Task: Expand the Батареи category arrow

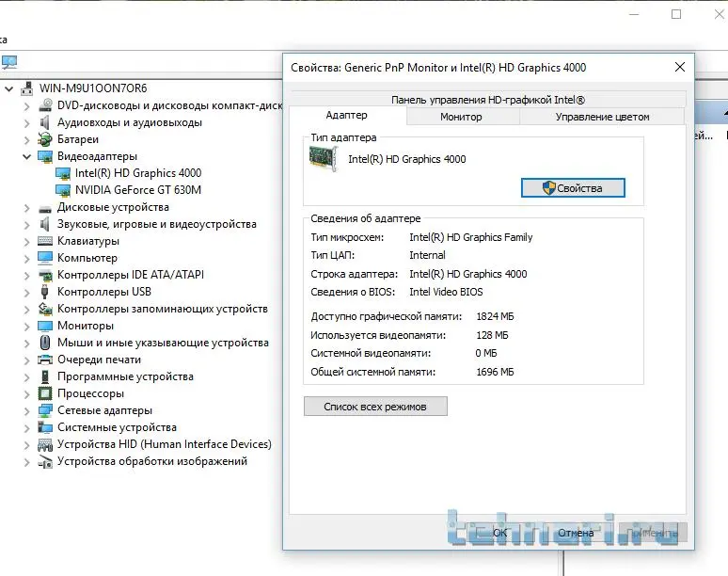Action: point(27,140)
